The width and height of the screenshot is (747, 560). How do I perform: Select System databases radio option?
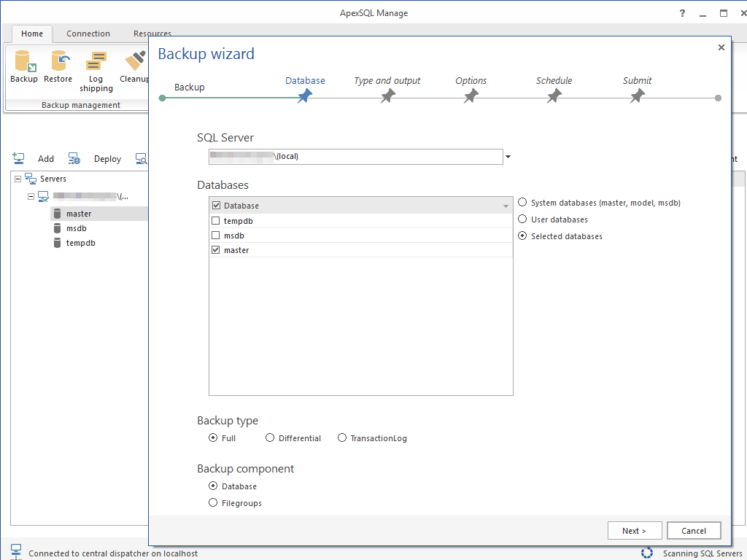click(x=522, y=203)
